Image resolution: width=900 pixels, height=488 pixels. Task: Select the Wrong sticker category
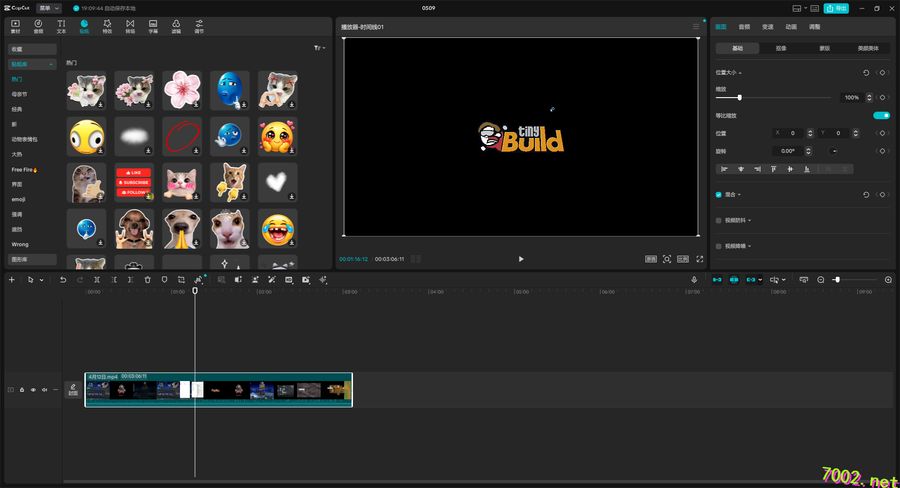click(x=20, y=244)
